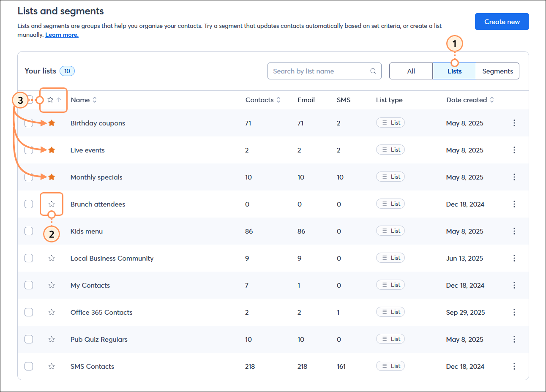The height and width of the screenshot is (392, 546).
Task: Unstar the Monthly specials list
Action: tap(52, 177)
